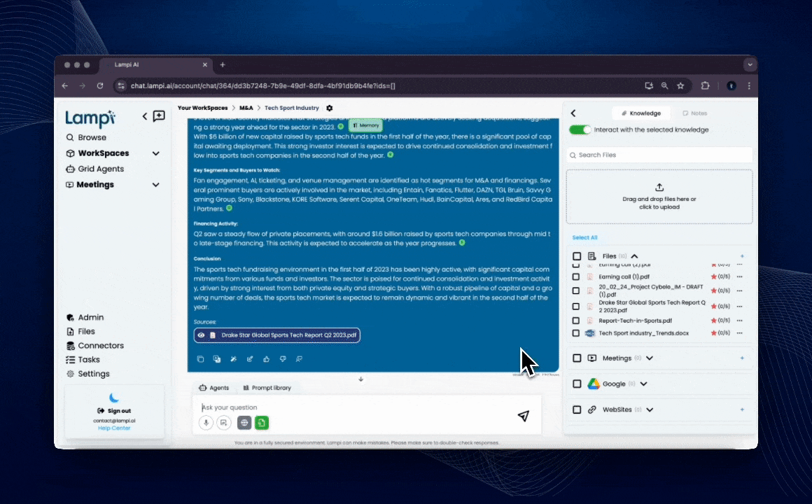This screenshot has width=812, height=504.
Task: Dislike the response with thumbs down
Action: pyautogui.click(x=283, y=359)
